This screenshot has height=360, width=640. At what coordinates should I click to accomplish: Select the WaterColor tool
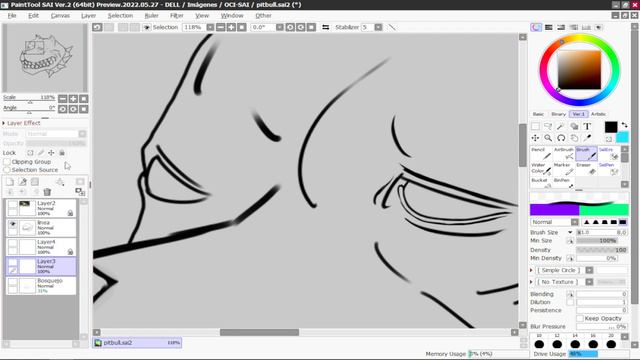[x=542, y=169]
